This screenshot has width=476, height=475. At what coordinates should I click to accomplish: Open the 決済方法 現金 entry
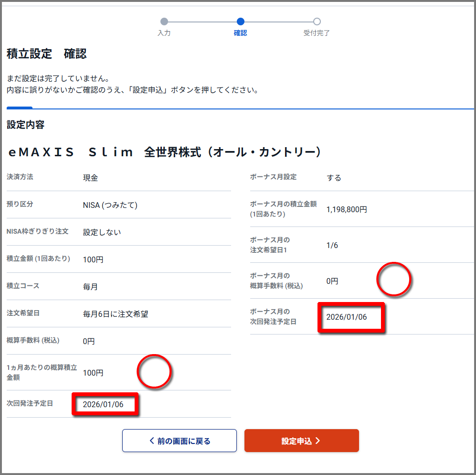pos(90,177)
